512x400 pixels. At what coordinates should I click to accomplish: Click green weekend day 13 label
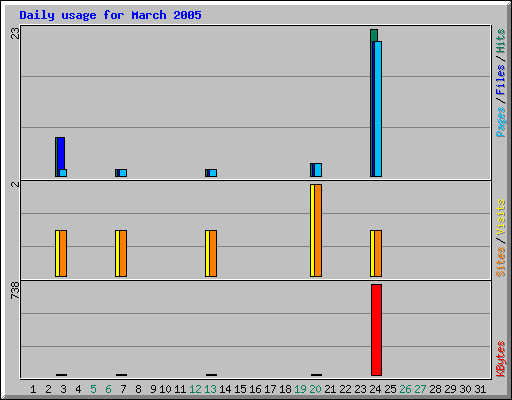(210, 389)
